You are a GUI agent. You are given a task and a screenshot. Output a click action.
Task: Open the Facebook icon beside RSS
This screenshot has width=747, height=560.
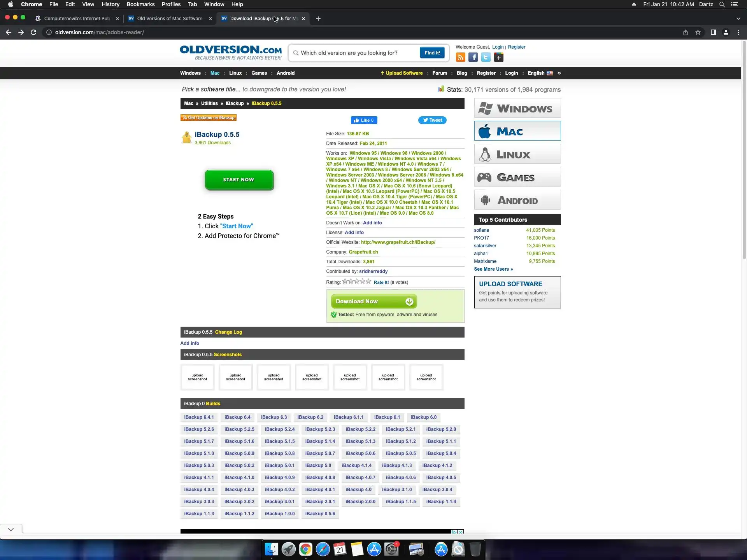pos(473,58)
